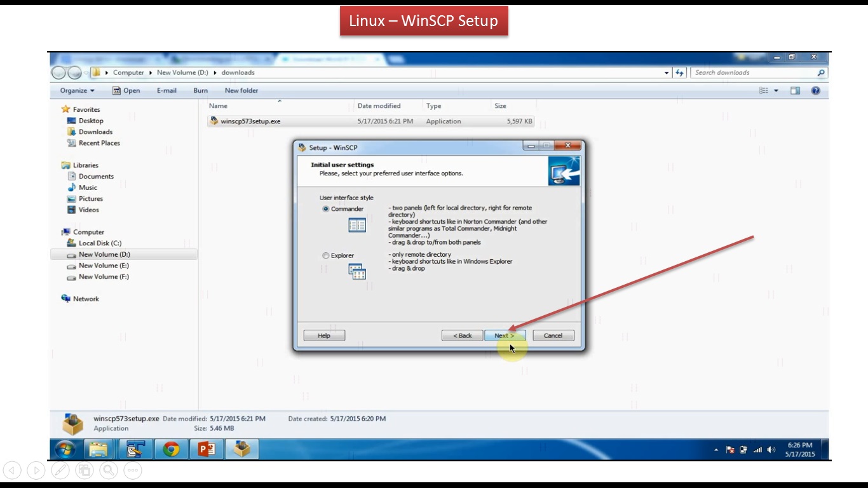The width and height of the screenshot is (868, 488).
Task: Click the volume speaker icon in the system tray
Action: (771, 450)
